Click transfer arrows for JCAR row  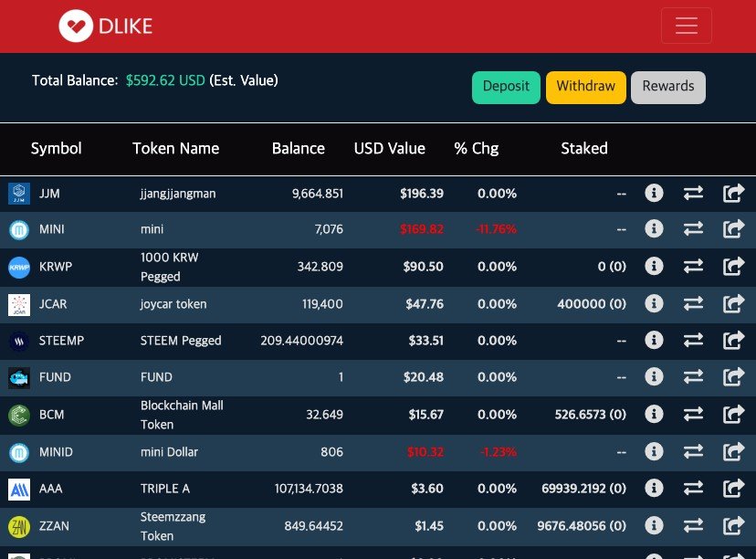point(693,304)
